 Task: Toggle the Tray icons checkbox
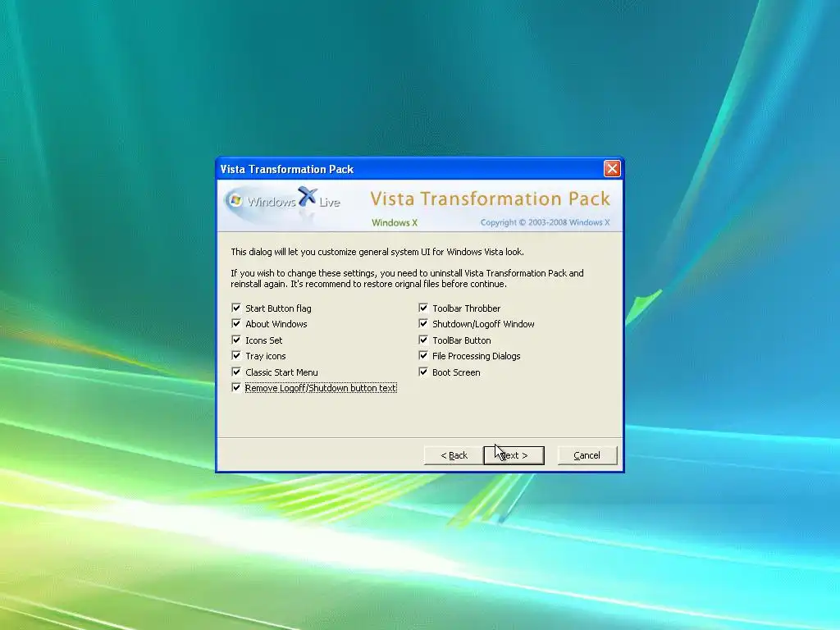coord(236,356)
